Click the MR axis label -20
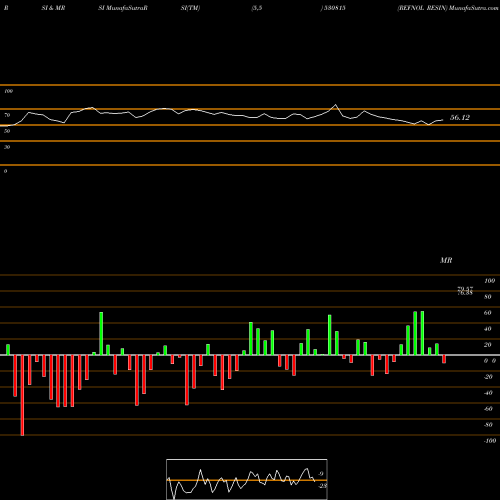This screenshot has width=500, height=500. coord(488,377)
